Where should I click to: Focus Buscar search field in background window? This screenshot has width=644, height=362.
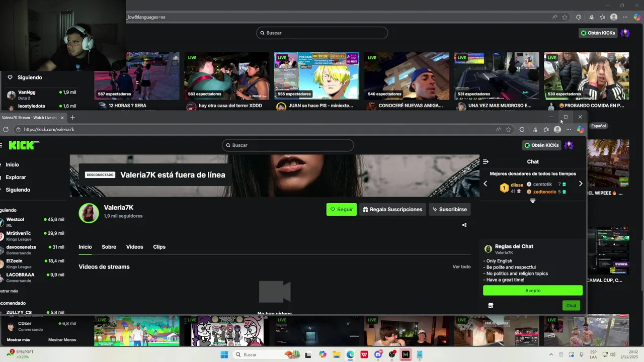tap(322, 33)
